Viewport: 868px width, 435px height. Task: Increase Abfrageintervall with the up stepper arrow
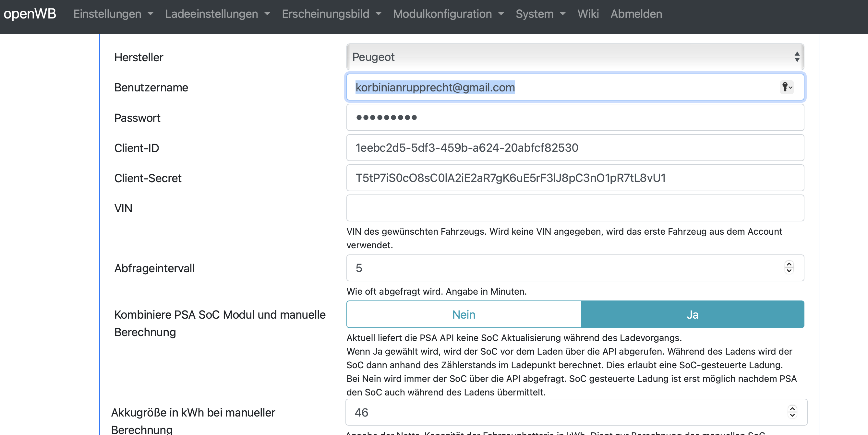(789, 264)
